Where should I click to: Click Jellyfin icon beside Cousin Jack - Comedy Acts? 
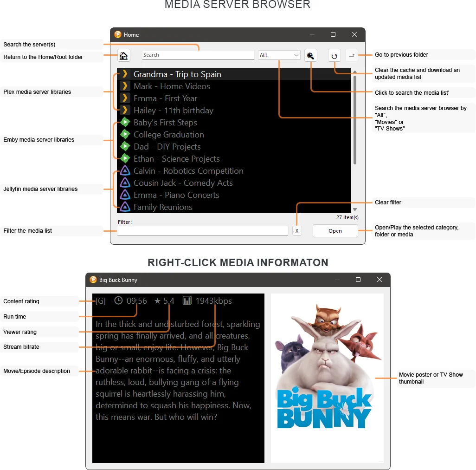click(125, 183)
